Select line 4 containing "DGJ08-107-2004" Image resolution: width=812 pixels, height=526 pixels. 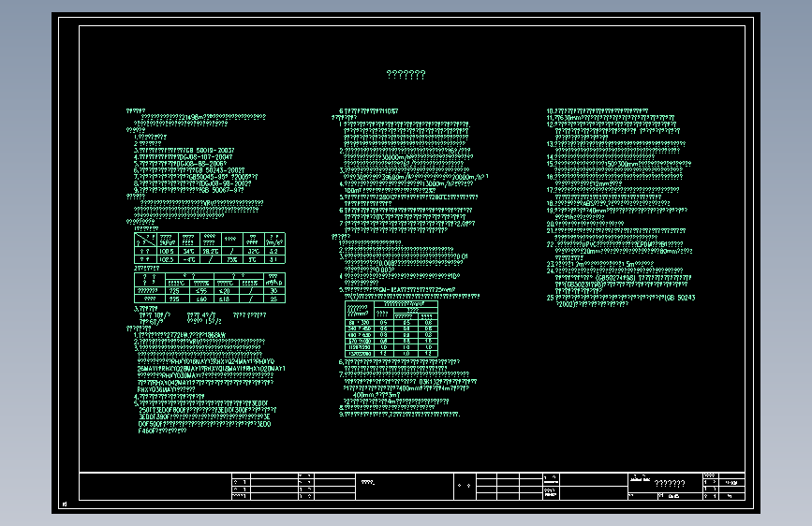[x=184, y=157]
